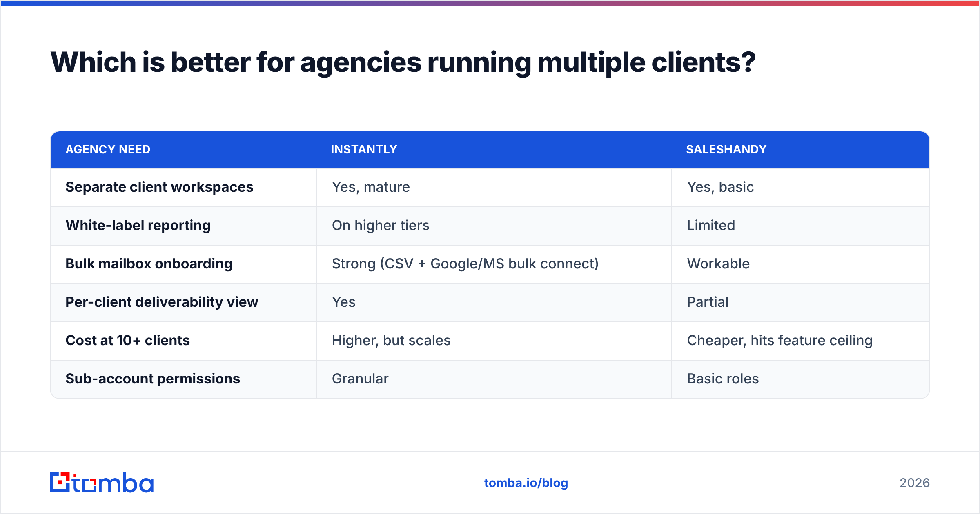The width and height of the screenshot is (980, 514).
Task: Open the tomba.io/blog link
Action: coord(526,483)
